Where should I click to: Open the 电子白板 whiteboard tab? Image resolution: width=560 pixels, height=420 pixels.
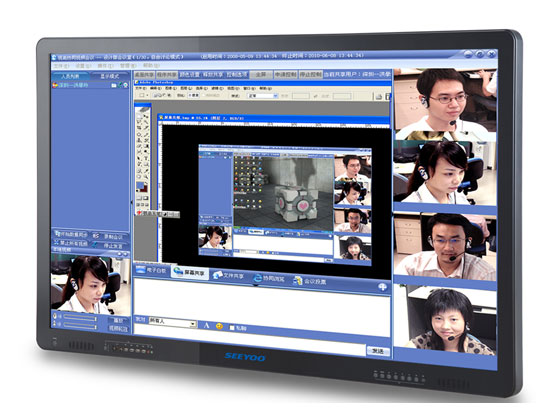(x=152, y=270)
